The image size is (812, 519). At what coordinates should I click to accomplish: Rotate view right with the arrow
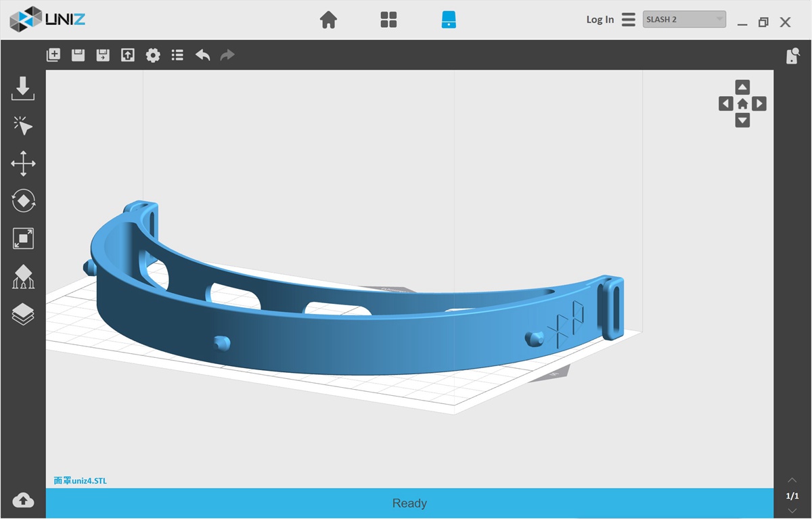pyautogui.click(x=759, y=104)
